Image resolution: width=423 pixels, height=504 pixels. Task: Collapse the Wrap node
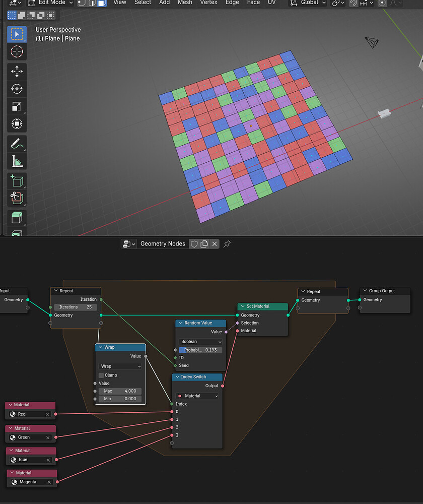coord(101,347)
